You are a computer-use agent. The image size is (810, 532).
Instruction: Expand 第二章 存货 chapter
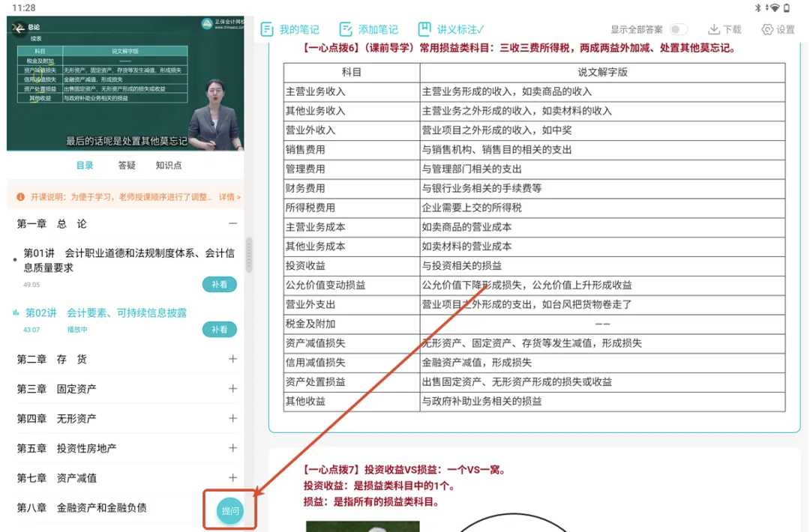(x=233, y=359)
